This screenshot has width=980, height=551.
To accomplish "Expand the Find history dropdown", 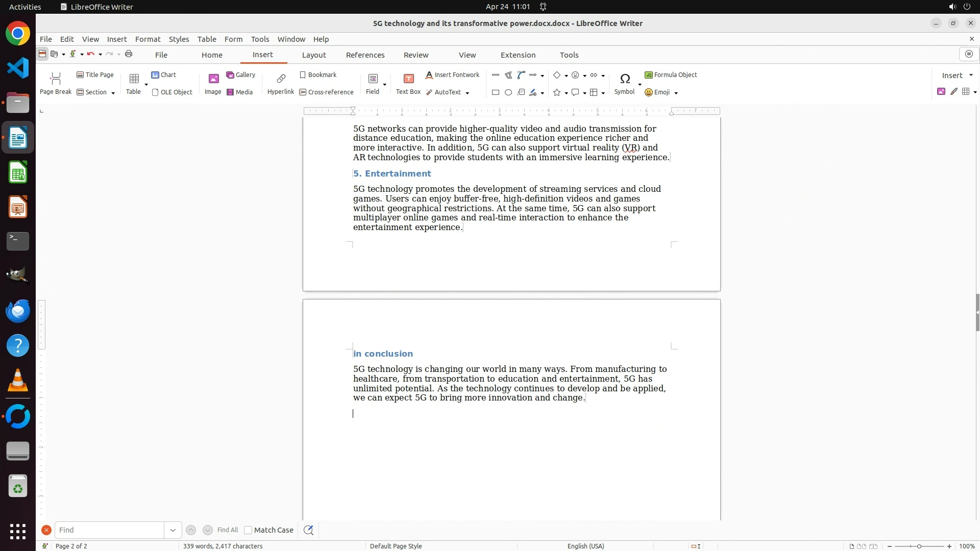I will coord(173,530).
